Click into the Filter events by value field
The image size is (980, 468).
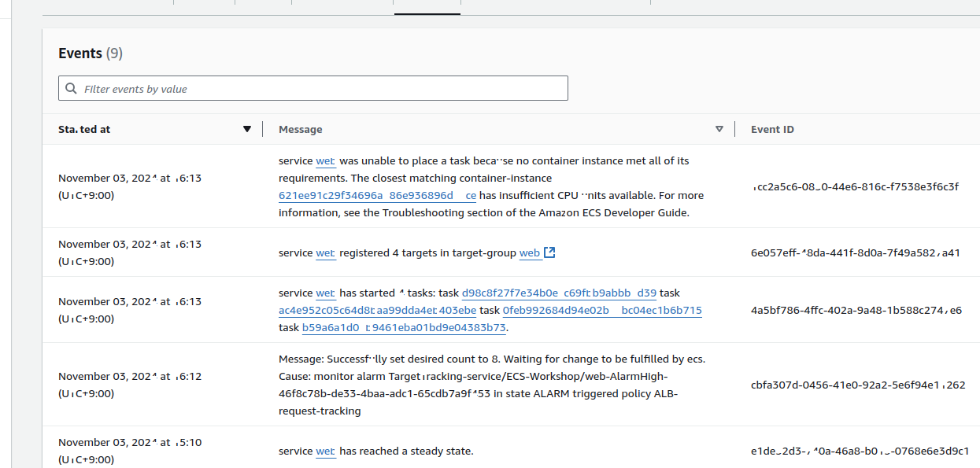(315, 87)
